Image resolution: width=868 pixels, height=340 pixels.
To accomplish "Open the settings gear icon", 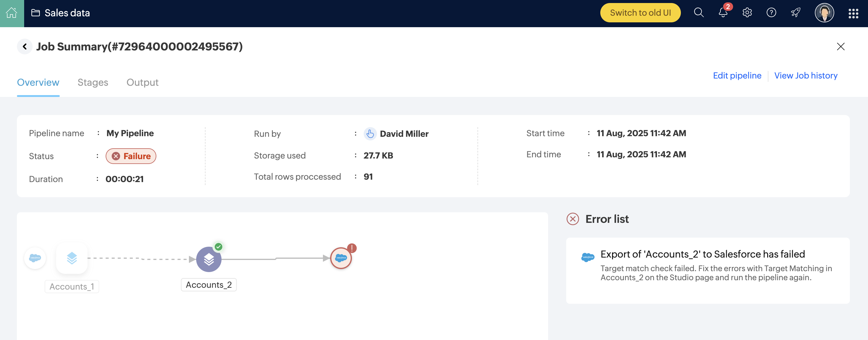I will coord(747,13).
